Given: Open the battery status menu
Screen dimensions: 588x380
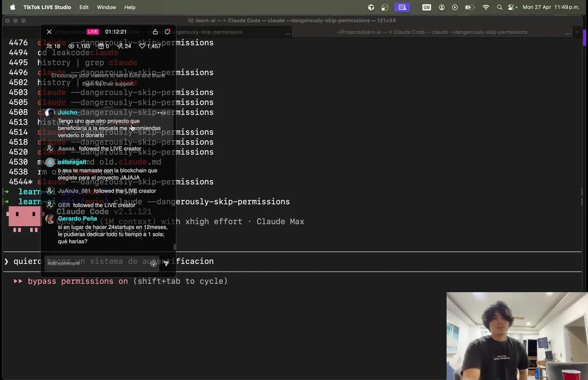Looking at the screenshot, I should [x=469, y=7].
